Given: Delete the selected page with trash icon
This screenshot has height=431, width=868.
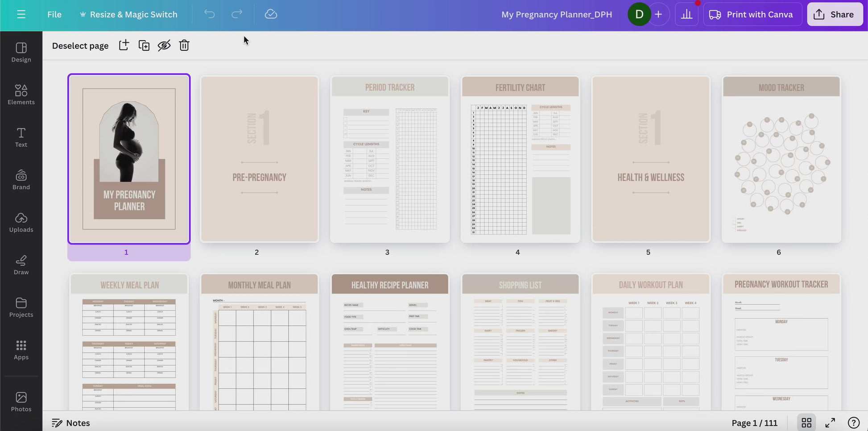Looking at the screenshot, I should tap(184, 46).
